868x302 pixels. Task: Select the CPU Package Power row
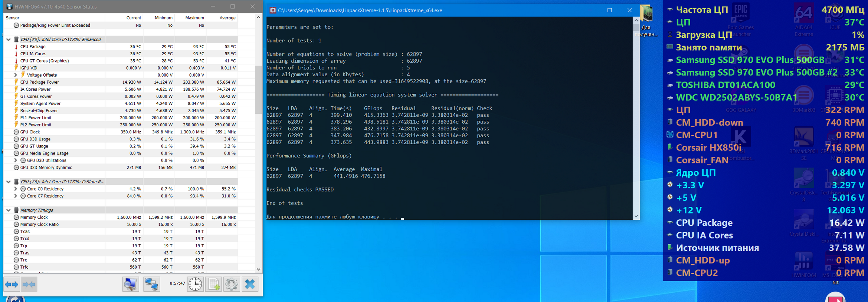[121, 82]
